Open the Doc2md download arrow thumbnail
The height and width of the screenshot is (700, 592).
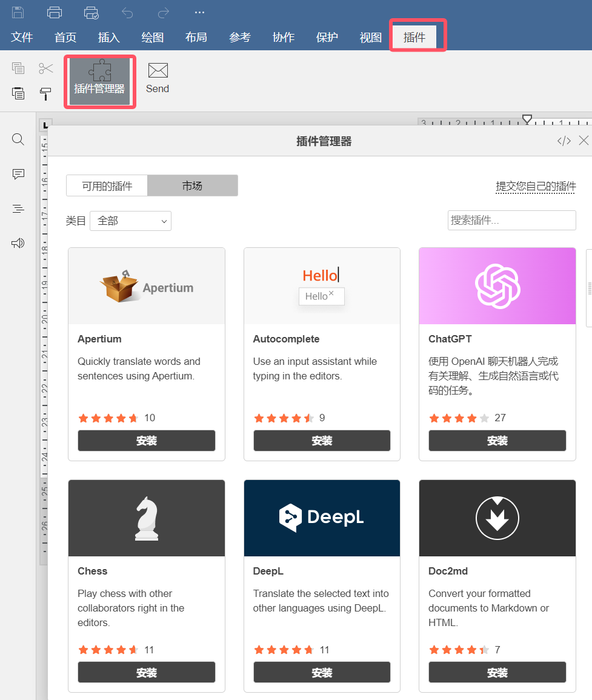pyautogui.click(x=497, y=518)
